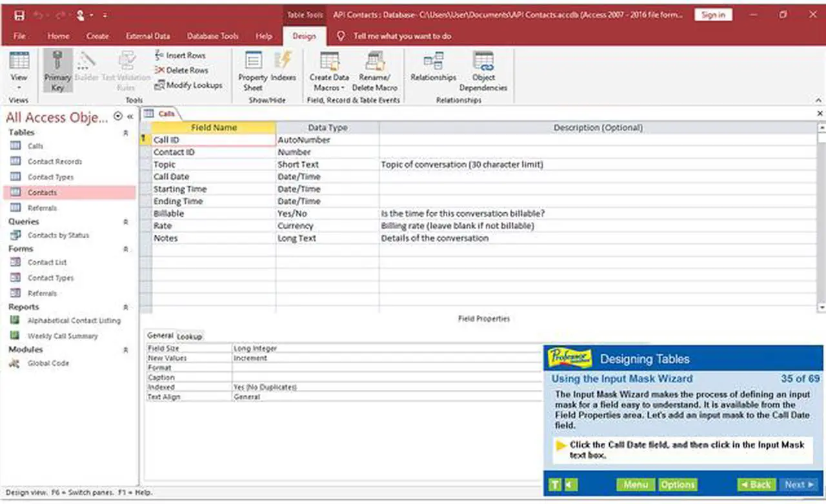826x504 pixels.
Task: Open Alphabetical Contact Listing report
Action: click(x=74, y=320)
